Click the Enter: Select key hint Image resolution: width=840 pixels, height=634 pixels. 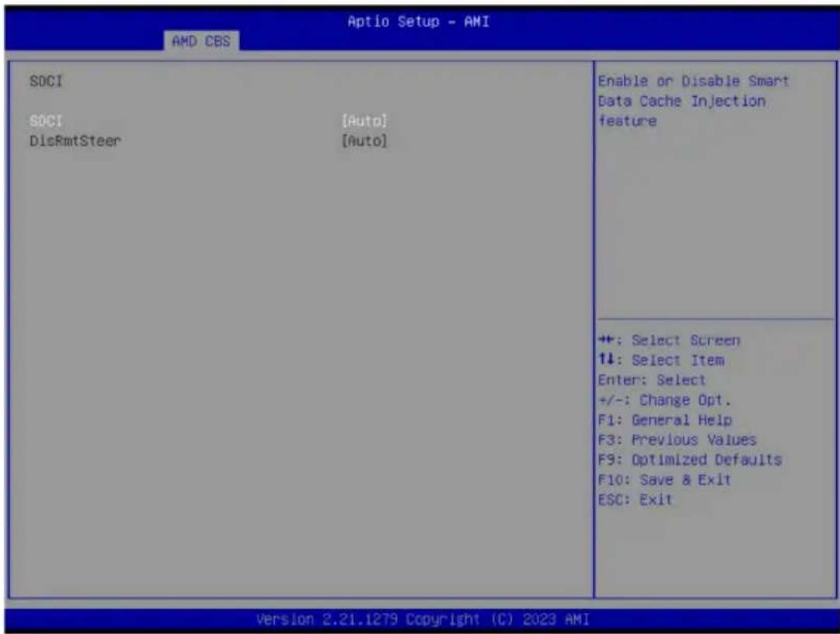point(652,380)
